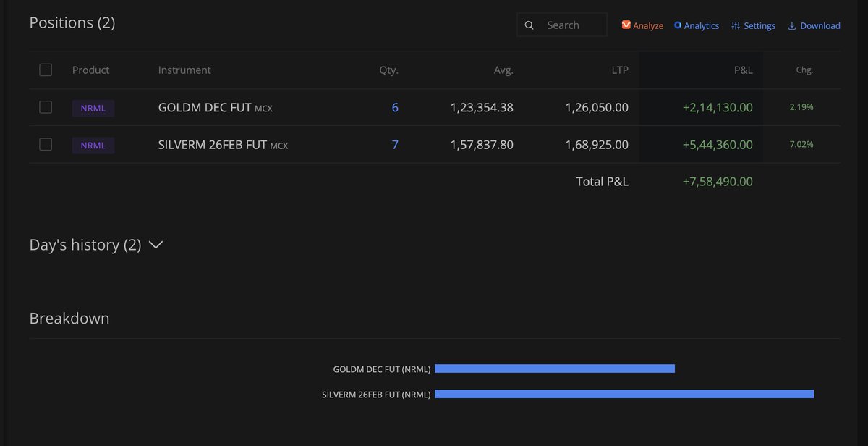Screen dimensions: 868x446
Task: Click change value 7.02%
Action: [x=801, y=144]
